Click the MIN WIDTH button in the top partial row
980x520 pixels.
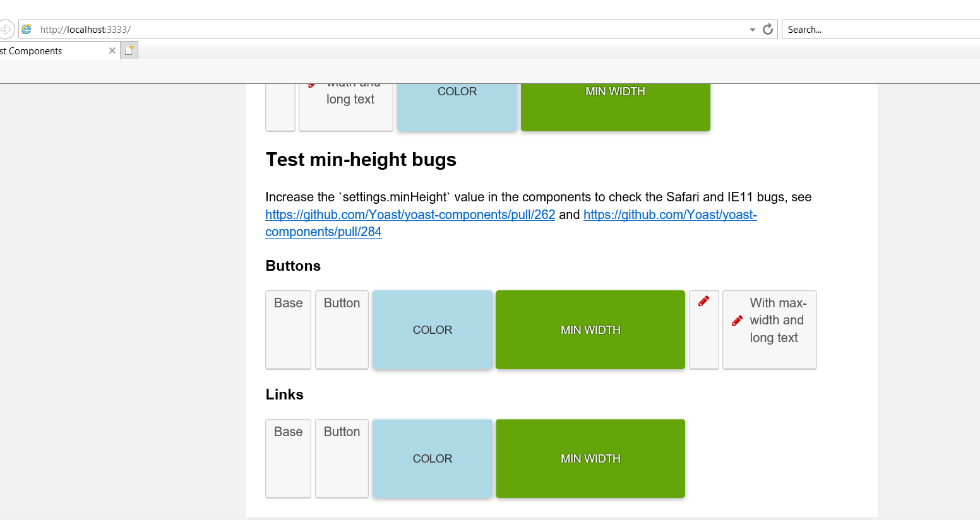click(616, 106)
